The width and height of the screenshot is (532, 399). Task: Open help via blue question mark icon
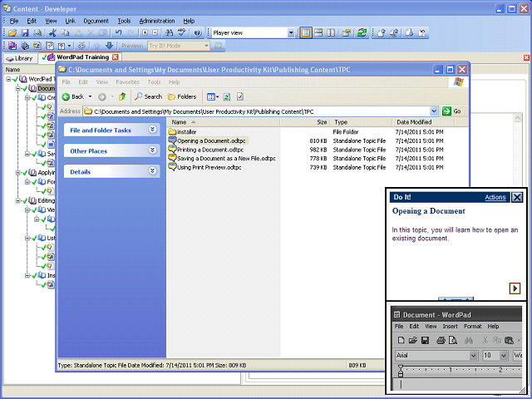pyautogui.click(x=198, y=33)
